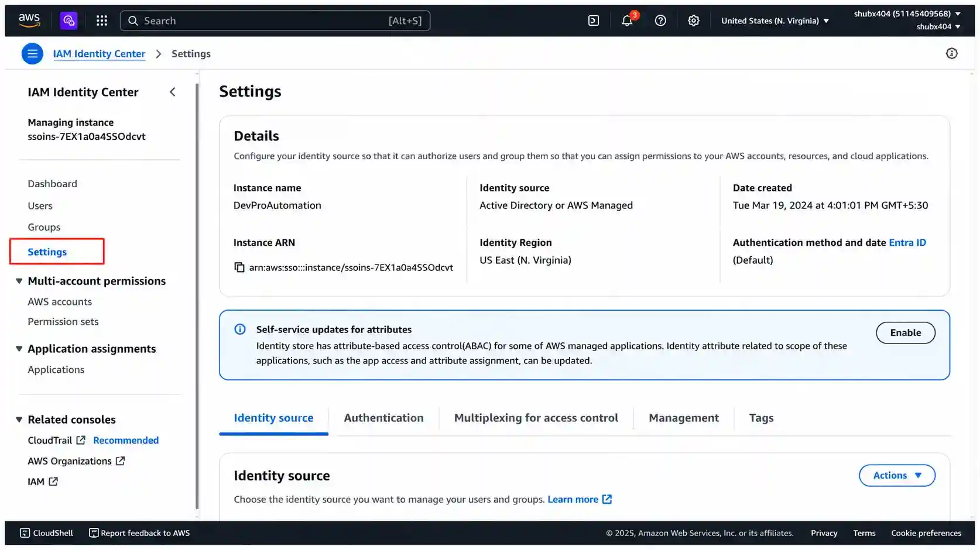Copy the Instance ARN with copy icon

click(x=239, y=267)
